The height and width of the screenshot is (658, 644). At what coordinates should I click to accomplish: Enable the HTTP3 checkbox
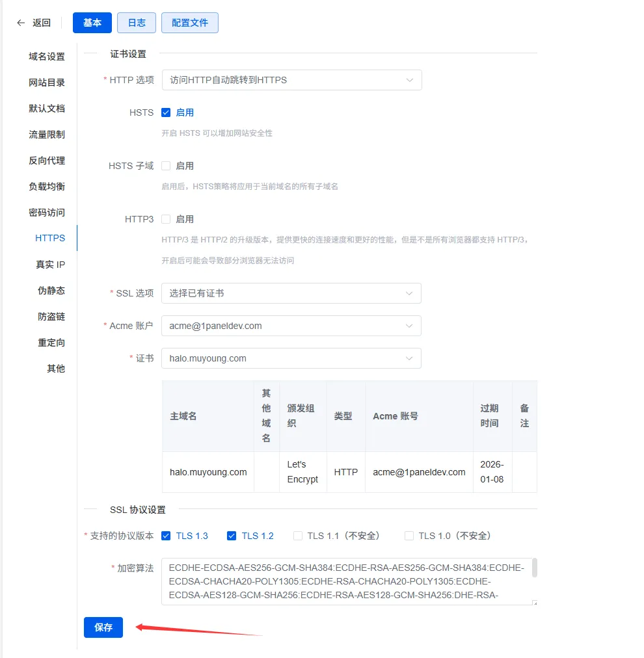(166, 219)
